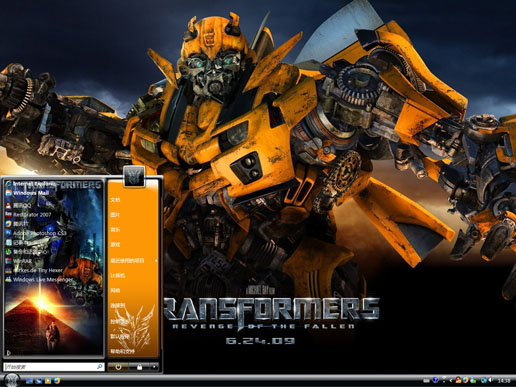Click the Transformers Start orb on taskbar
The height and width of the screenshot is (387, 516).
pos(12,380)
